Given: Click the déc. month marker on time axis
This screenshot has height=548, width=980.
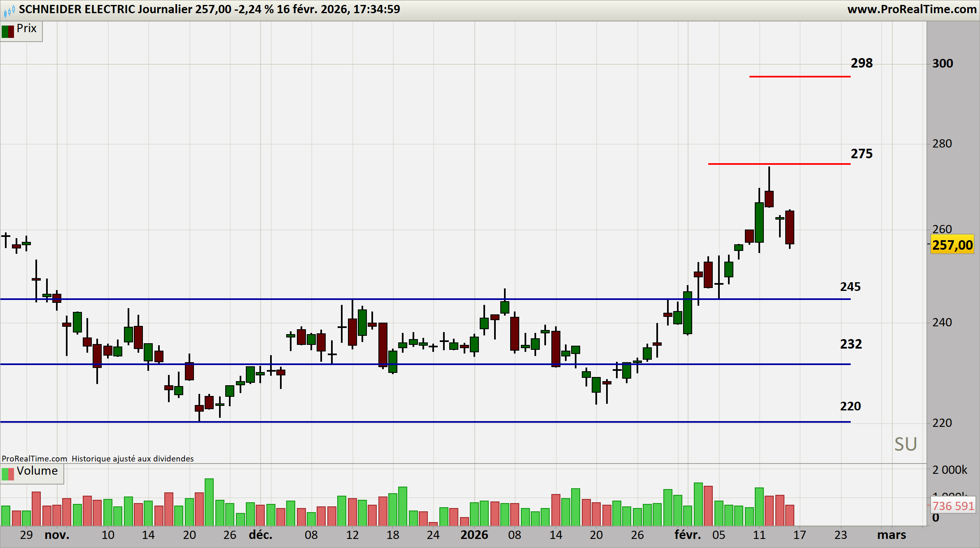Looking at the screenshot, I should click(260, 535).
